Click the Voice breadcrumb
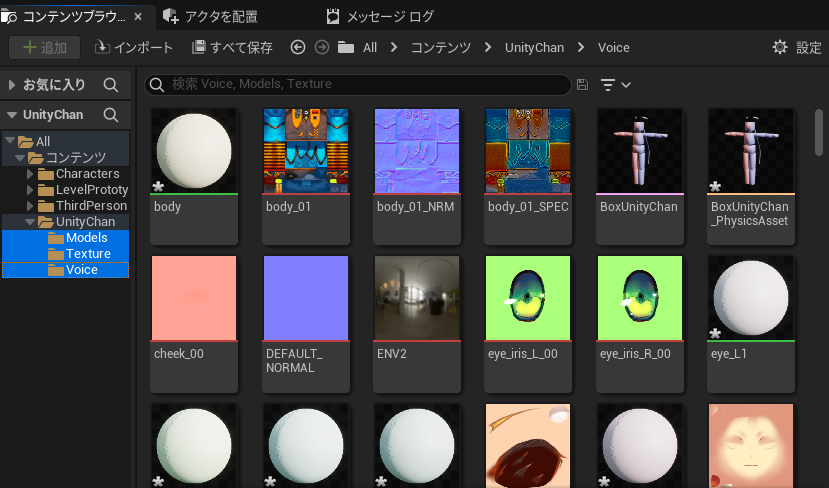The width and height of the screenshot is (829, 488). point(613,48)
